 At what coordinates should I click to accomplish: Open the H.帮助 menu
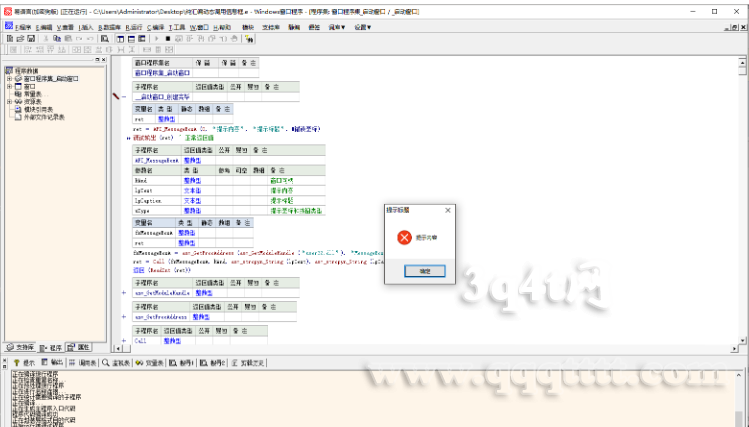[222, 27]
